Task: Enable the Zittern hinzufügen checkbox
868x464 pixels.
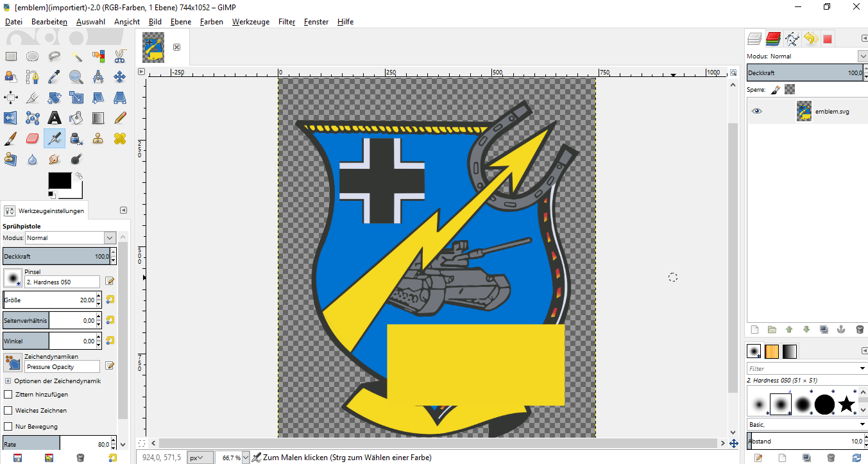Action: pos(8,395)
